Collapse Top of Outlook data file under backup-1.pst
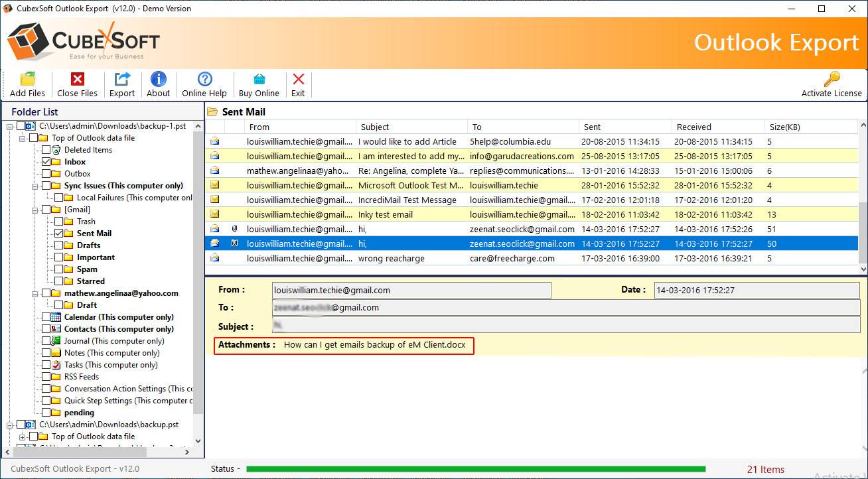The width and height of the screenshot is (868, 479). click(23, 138)
